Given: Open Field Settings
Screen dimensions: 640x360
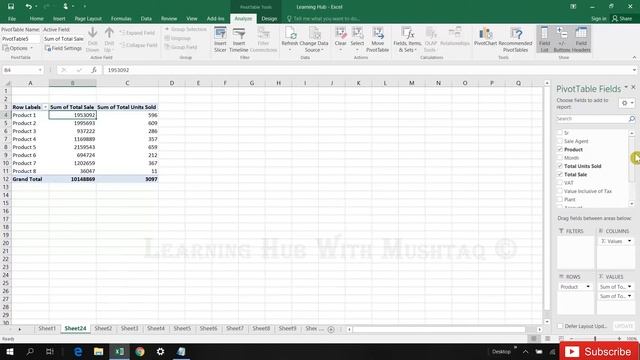Looking at the screenshot, I should pos(63,48).
